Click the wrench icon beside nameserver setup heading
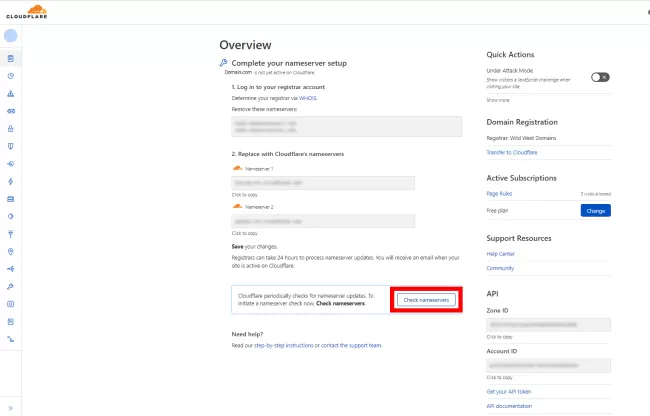The width and height of the screenshot is (650, 416). [x=223, y=63]
